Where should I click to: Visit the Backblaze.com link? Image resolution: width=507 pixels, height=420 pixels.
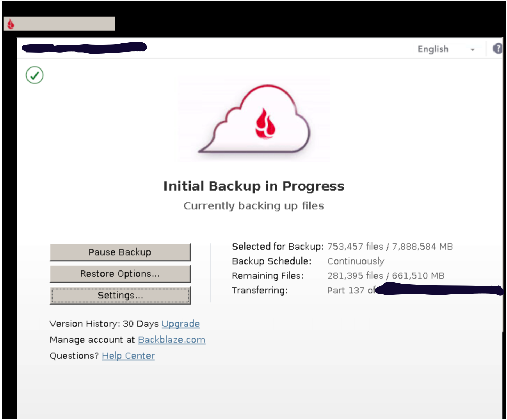[172, 340]
